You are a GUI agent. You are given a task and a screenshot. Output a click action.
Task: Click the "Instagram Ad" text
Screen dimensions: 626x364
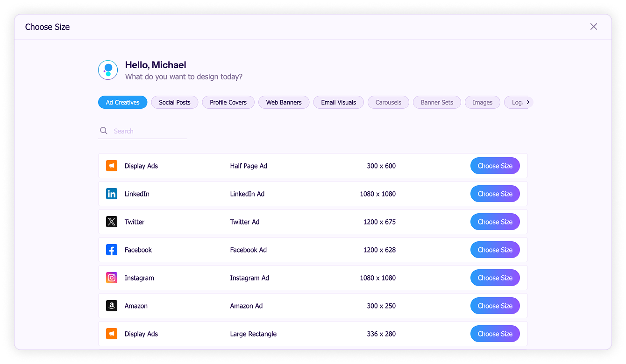click(249, 278)
